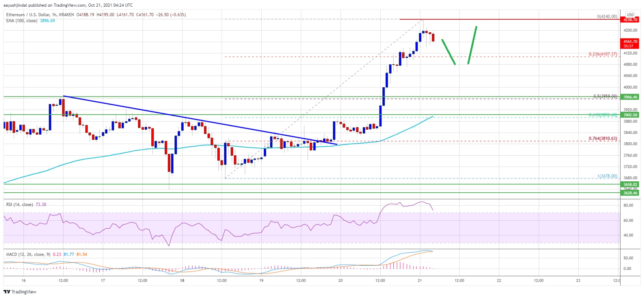Open the USD currency selector

point(631,14)
